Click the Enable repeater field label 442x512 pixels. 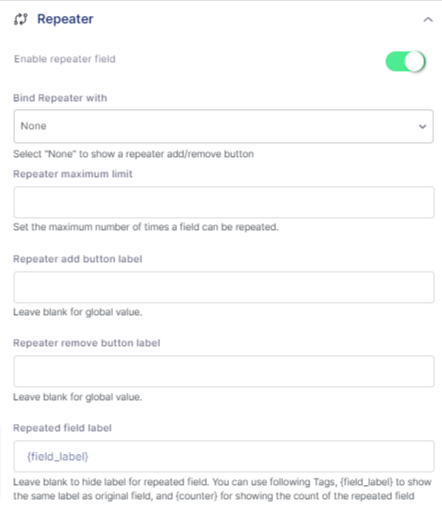(65, 59)
